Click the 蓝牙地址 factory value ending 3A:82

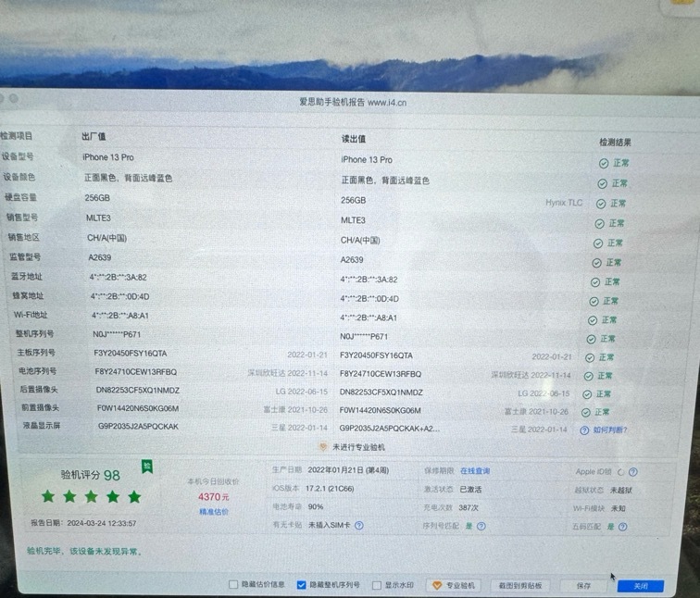119,277
